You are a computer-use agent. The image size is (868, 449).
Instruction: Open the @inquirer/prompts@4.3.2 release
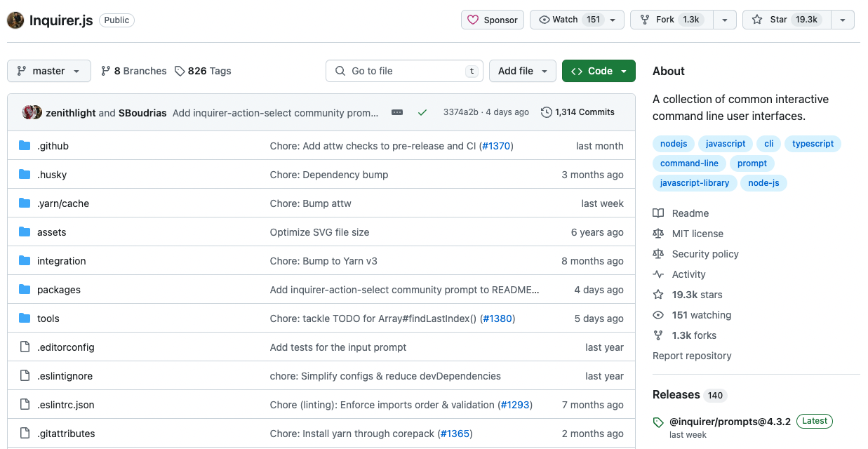point(730,422)
